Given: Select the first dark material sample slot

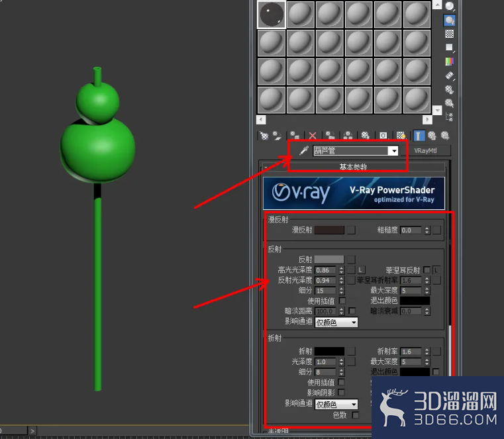Looking at the screenshot, I should (x=272, y=15).
